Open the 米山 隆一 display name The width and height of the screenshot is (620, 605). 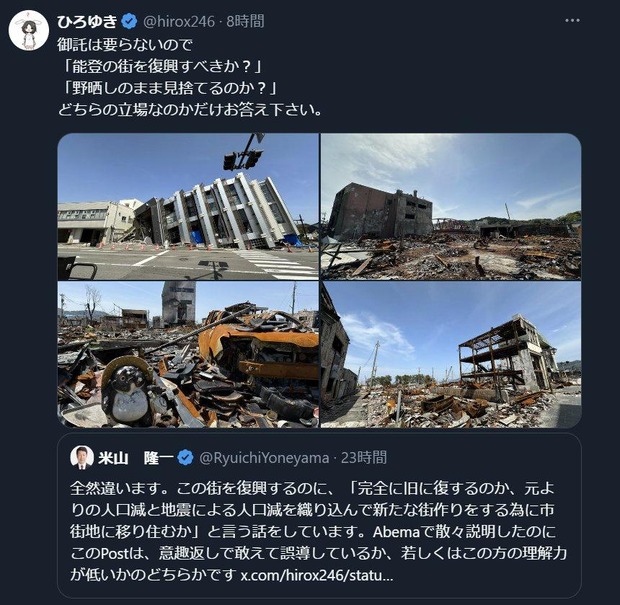(136, 458)
